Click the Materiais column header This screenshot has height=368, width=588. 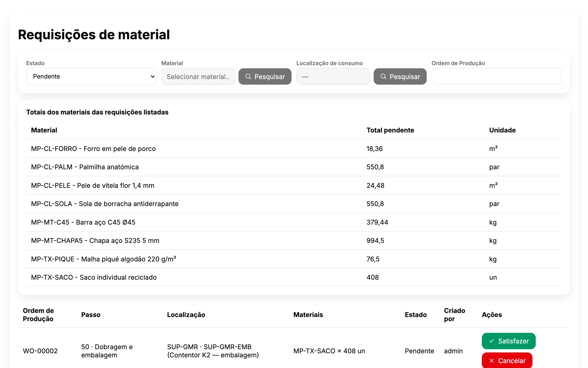pyautogui.click(x=308, y=315)
